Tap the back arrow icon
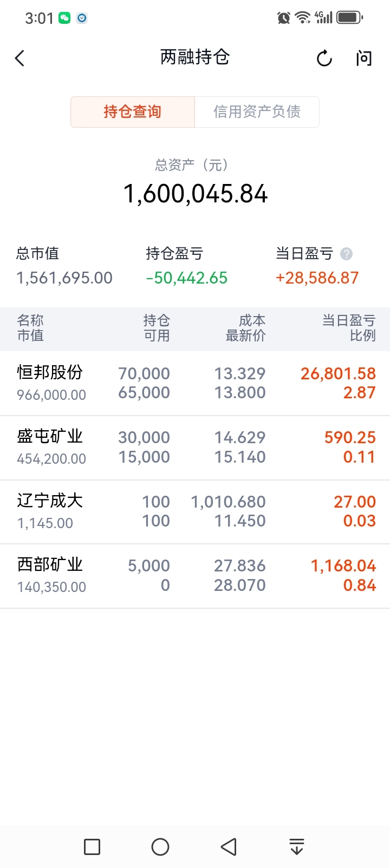The height and width of the screenshot is (868, 390). click(20, 58)
